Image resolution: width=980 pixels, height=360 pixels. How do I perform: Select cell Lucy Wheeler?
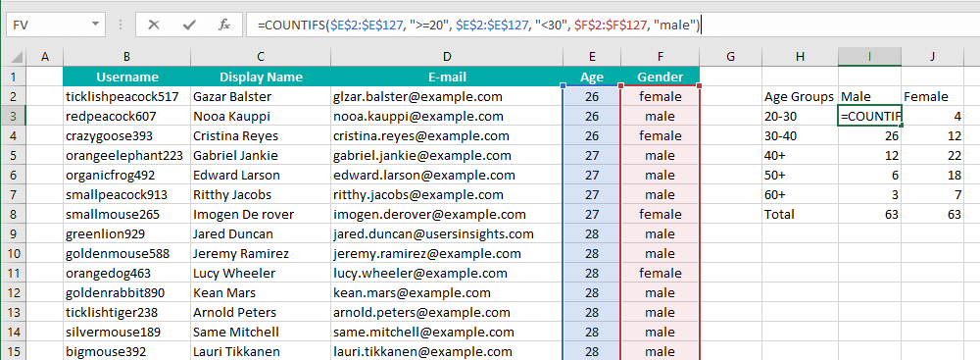[261, 273]
